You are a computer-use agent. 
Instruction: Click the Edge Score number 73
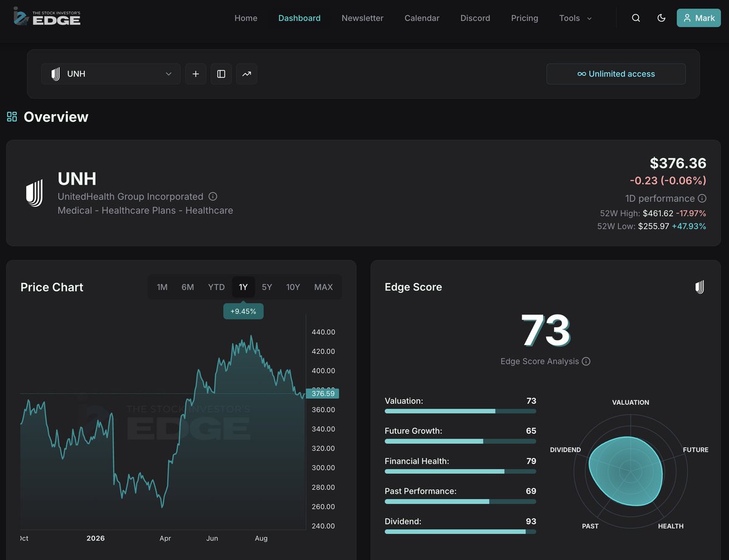click(546, 330)
